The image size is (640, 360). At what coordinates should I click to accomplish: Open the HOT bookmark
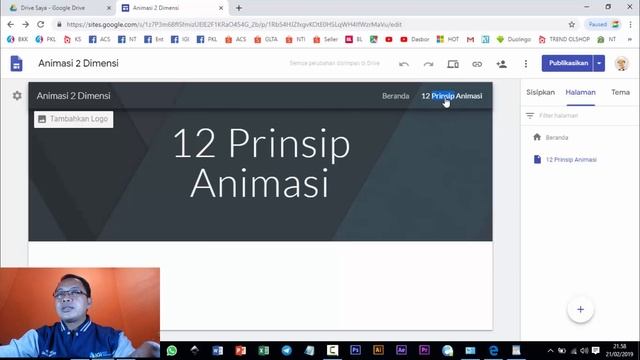[x=448, y=39]
